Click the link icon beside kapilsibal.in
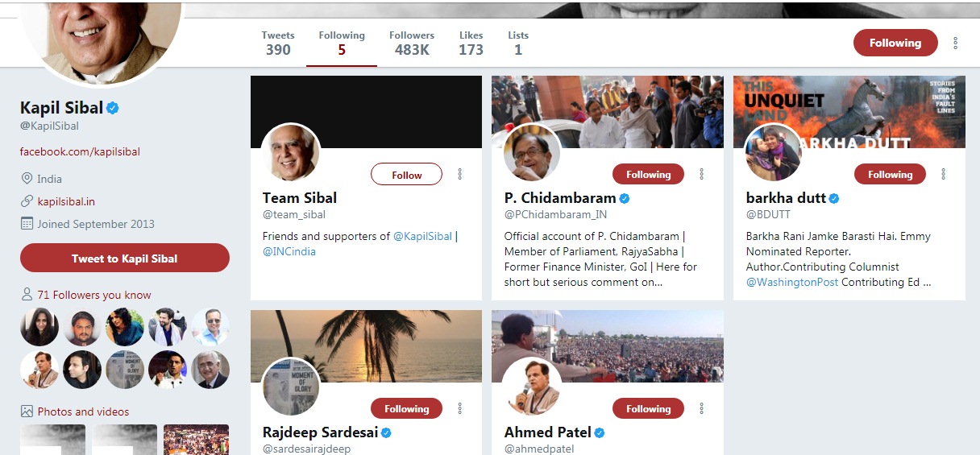 pos(27,201)
